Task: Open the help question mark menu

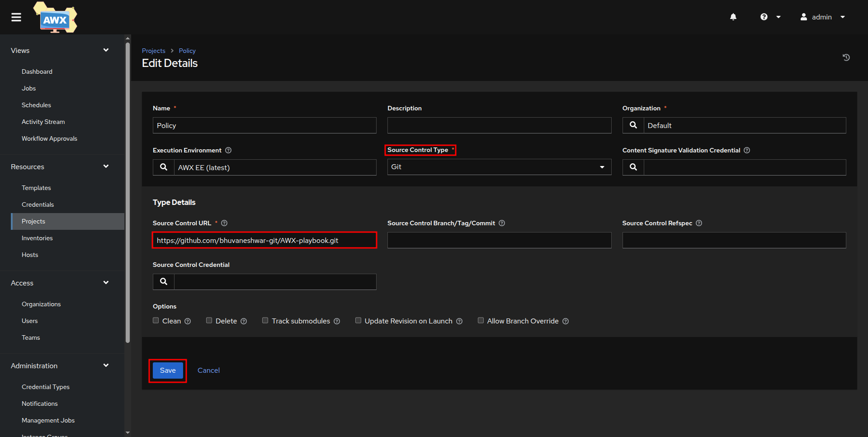Action: tap(770, 17)
